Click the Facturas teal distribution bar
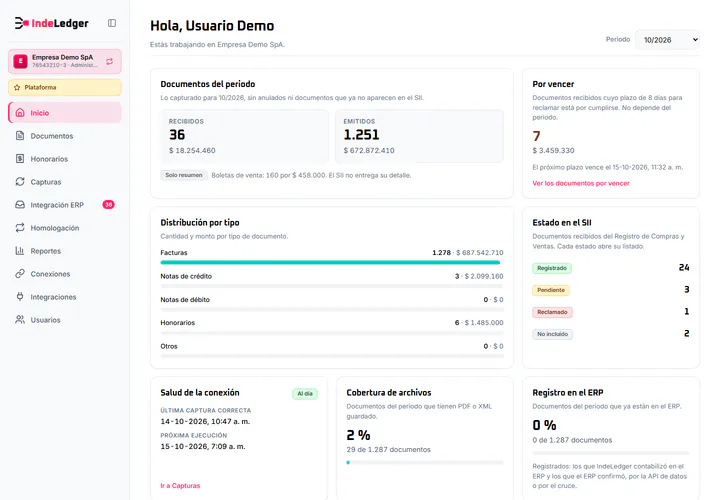This screenshot has width=720, height=500. click(x=330, y=262)
